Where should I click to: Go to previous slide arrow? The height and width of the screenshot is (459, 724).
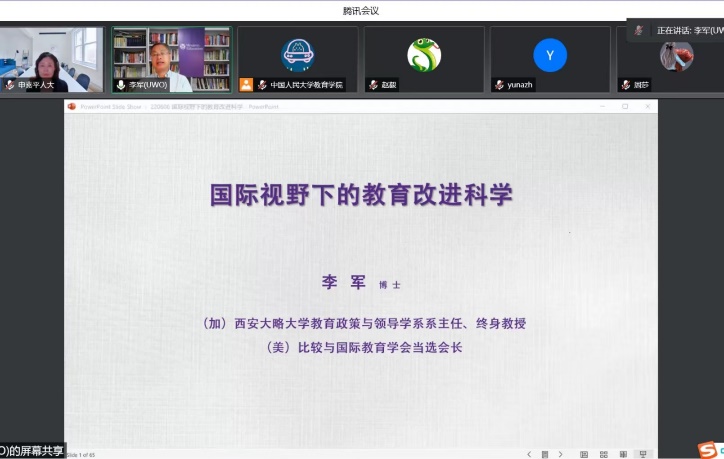click(x=529, y=454)
